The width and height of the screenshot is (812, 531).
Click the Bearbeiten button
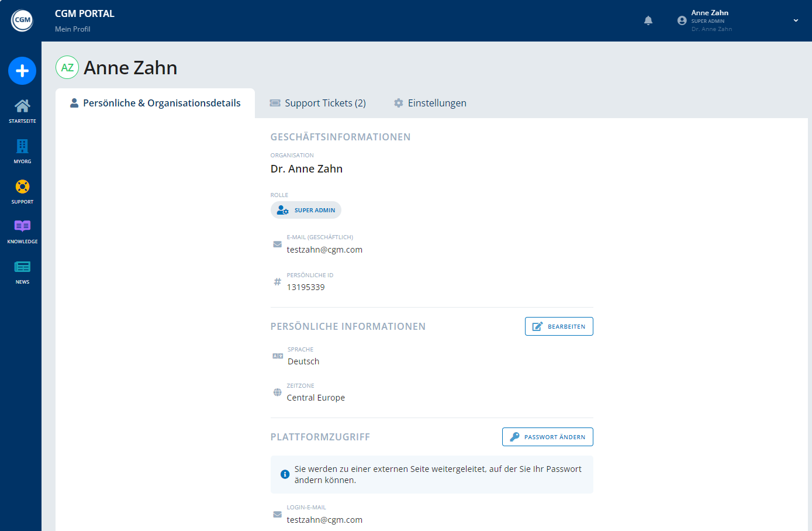[559, 326]
